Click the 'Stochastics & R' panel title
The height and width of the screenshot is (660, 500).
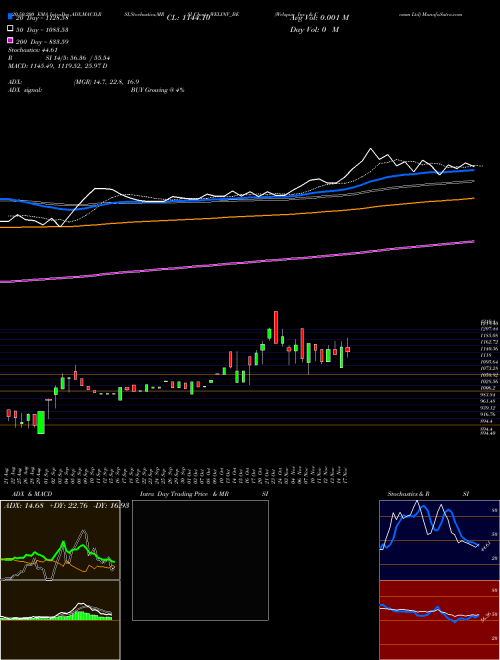408,494
